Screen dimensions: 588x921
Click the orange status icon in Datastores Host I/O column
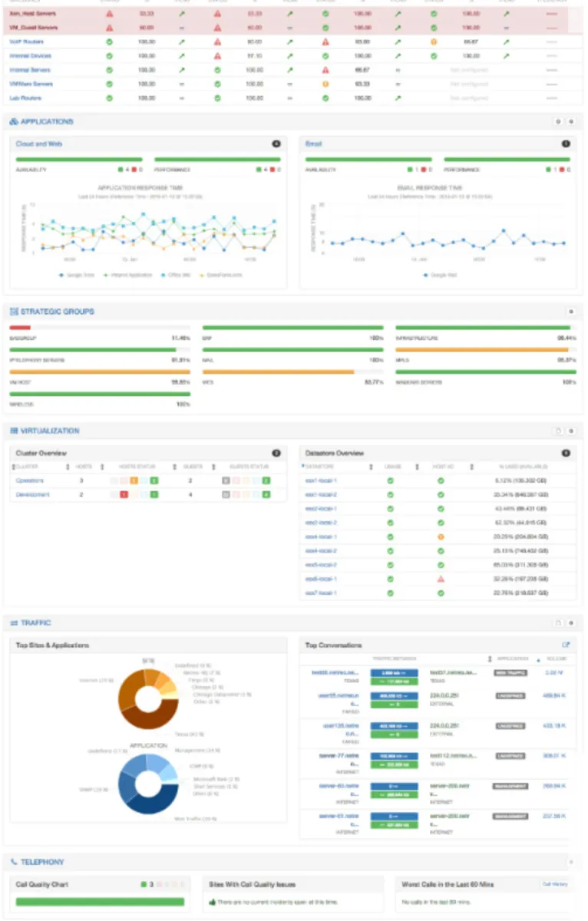441,536
